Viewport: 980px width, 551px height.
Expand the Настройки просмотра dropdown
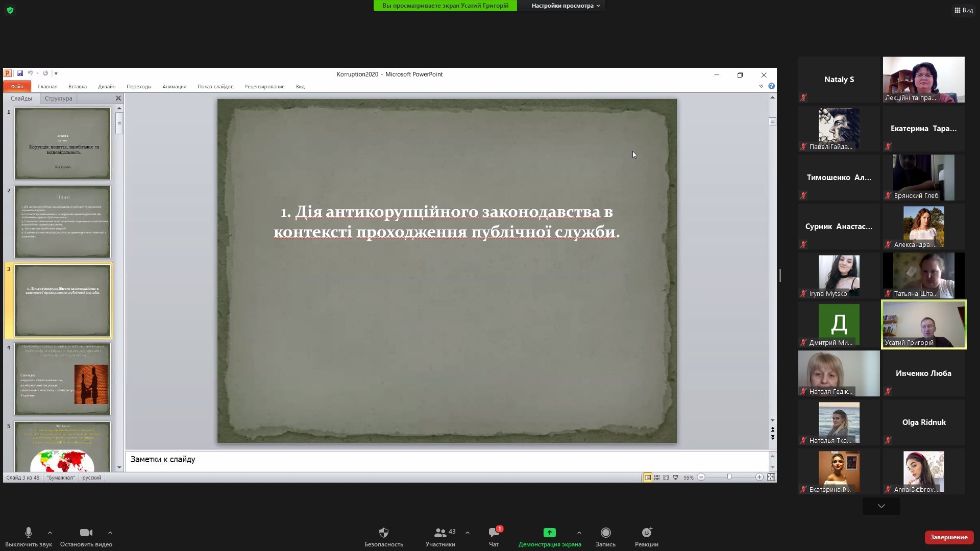566,6
